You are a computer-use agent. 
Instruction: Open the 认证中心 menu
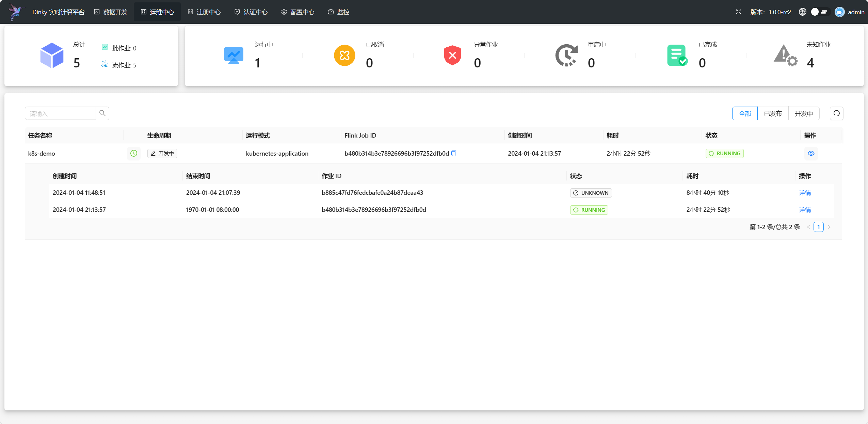[251, 12]
